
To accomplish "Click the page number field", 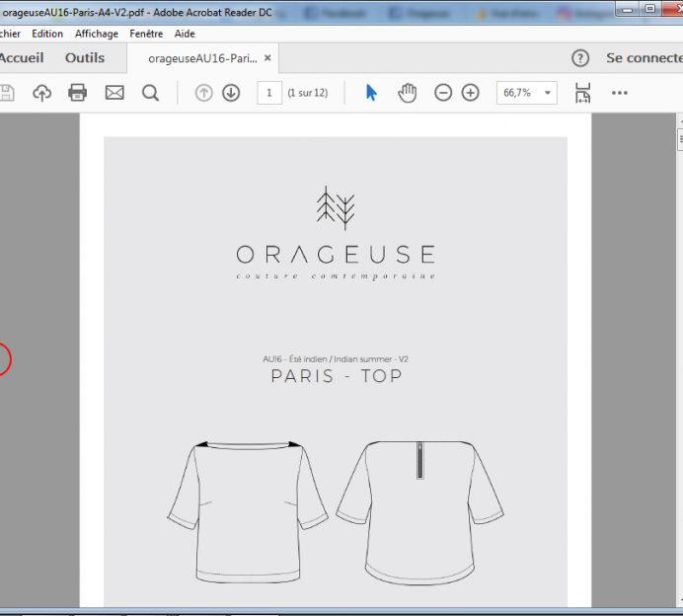I will pyautogui.click(x=269, y=93).
